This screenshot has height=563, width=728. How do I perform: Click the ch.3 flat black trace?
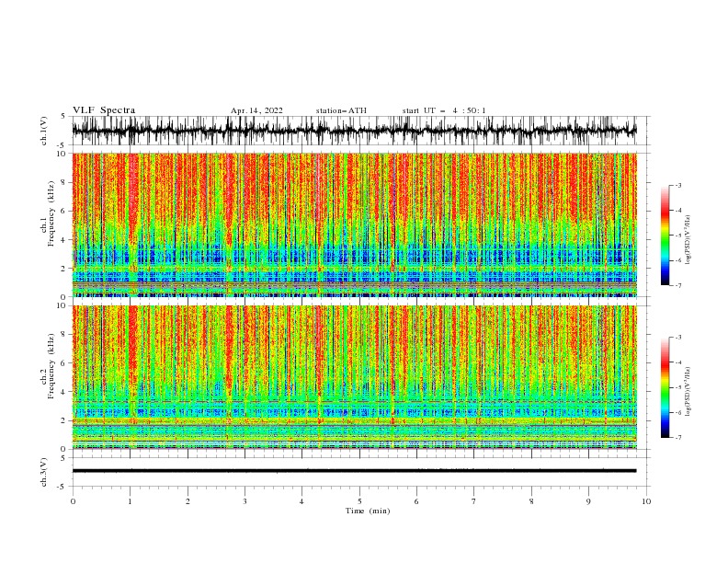click(x=354, y=471)
